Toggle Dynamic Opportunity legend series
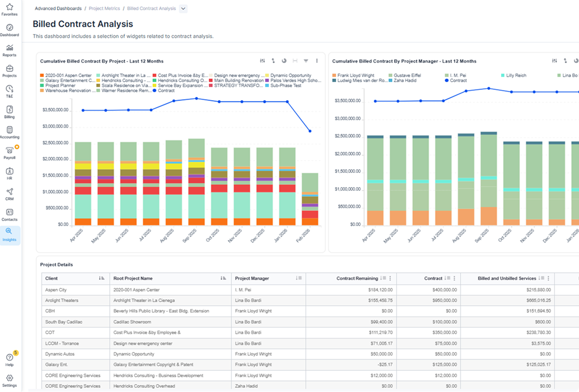The width and height of the screenshot is (579, 392). (x=288, y=75)
